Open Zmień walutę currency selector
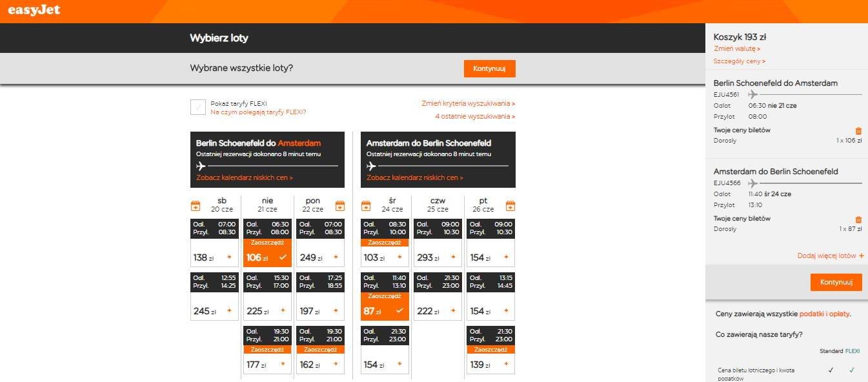This screenshot has height=382, width=868. pyautogui.click(x=737, y=48)
